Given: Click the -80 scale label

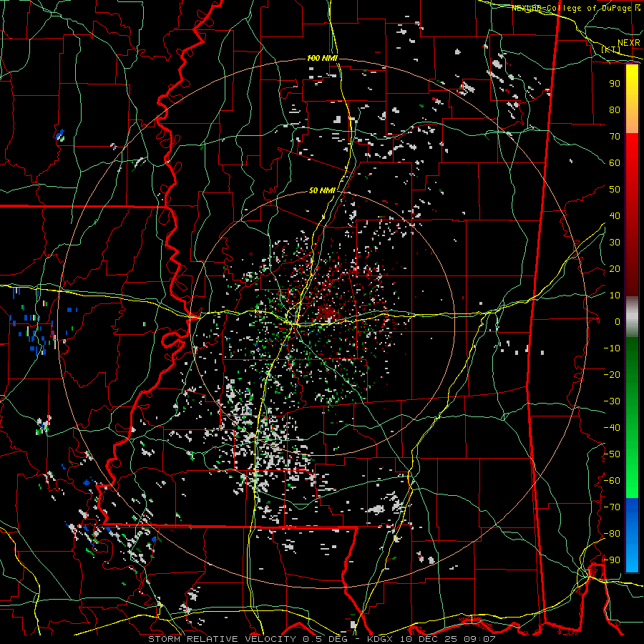Looking at the screenshot, I should (612, 534).
